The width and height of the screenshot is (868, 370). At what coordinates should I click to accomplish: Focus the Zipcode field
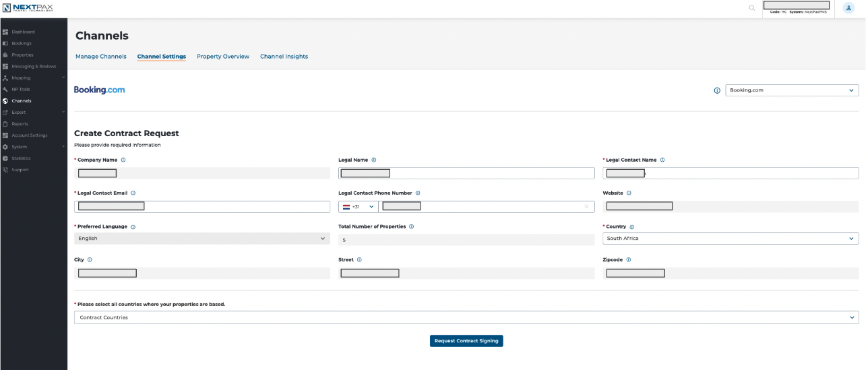pos(731,273)
